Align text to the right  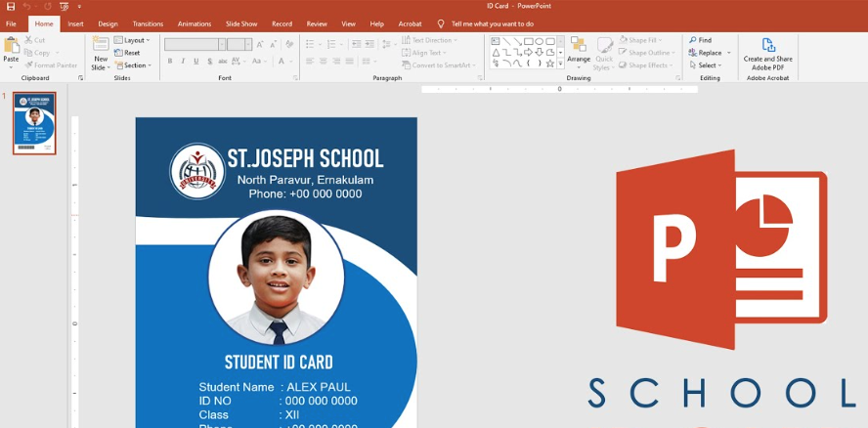click(x=336, y=61)
